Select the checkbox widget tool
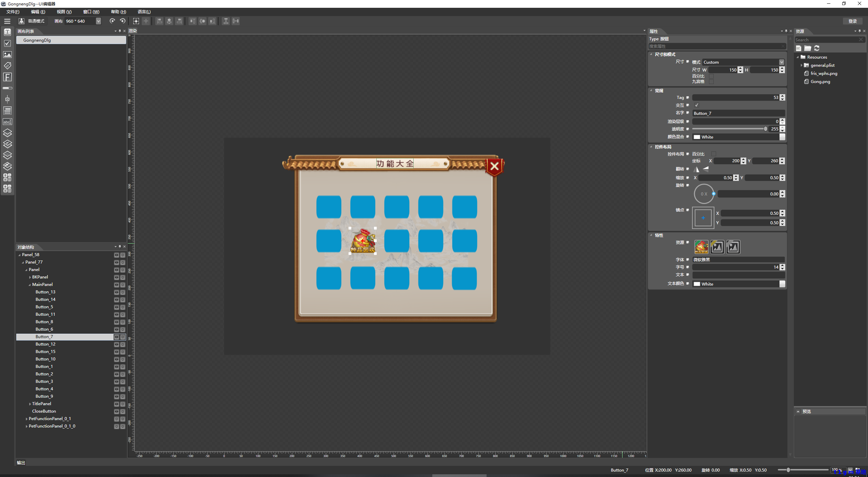 tap(7, 43)
